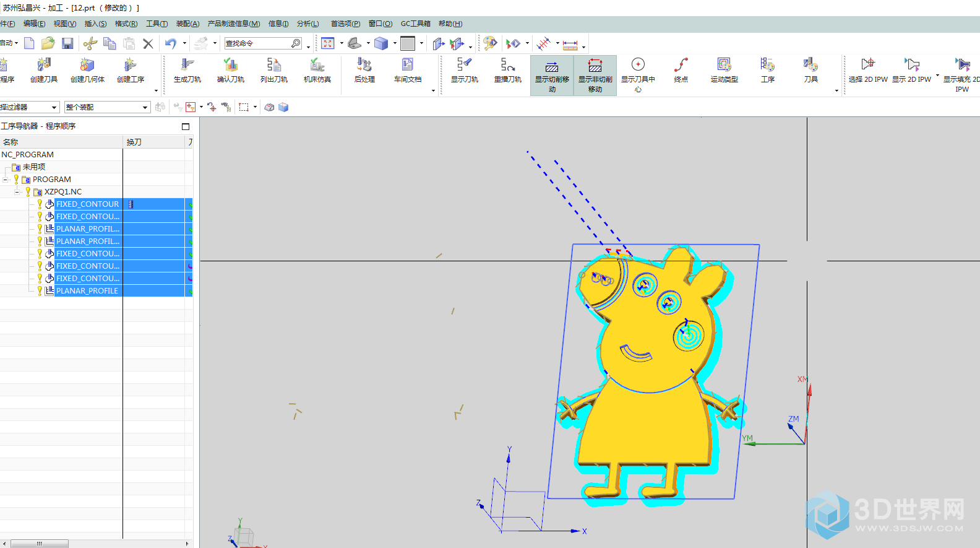Maximize the operation navigator panel
980x548 pixels.
pos(186,126)
